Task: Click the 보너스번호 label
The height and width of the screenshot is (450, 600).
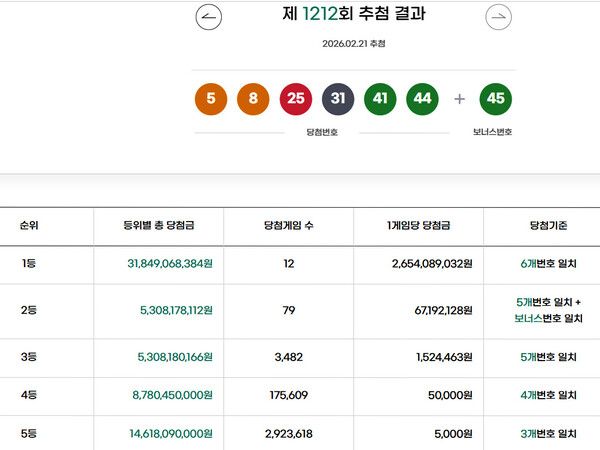Action: click(x=492, y=132)
